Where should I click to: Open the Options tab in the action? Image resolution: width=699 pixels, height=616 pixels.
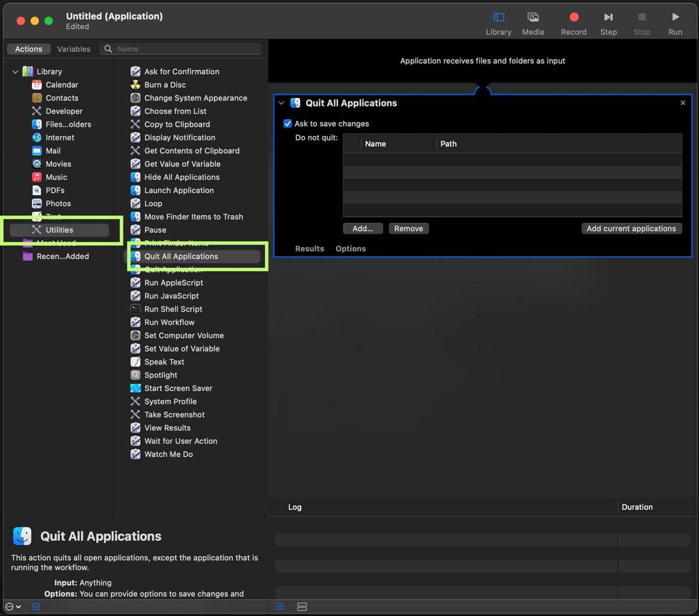coord(350,249)
